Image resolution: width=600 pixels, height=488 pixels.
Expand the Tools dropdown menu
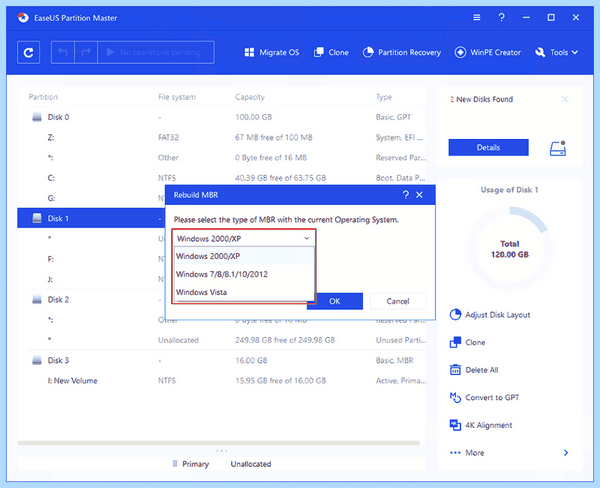click(x=556, y=52)
